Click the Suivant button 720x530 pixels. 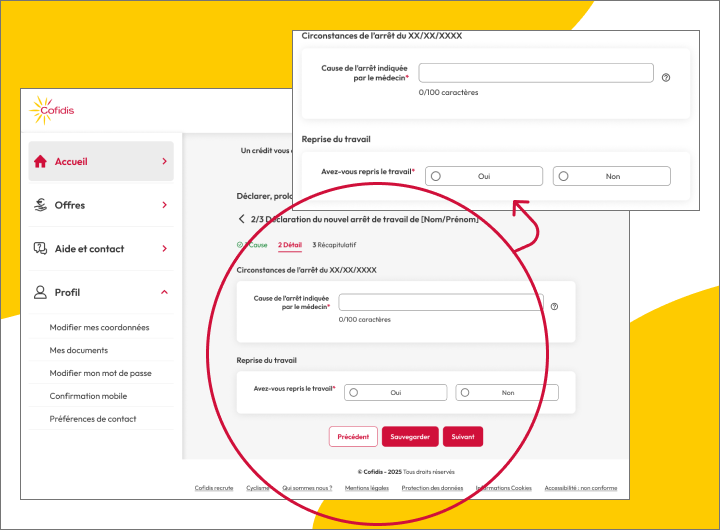tap(463, 437)
